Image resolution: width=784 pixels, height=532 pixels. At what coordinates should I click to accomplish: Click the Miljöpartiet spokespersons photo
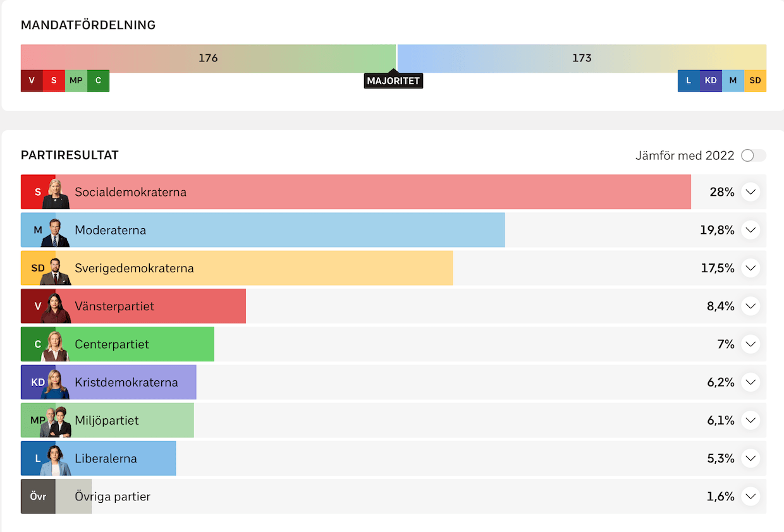pos(56,422)
